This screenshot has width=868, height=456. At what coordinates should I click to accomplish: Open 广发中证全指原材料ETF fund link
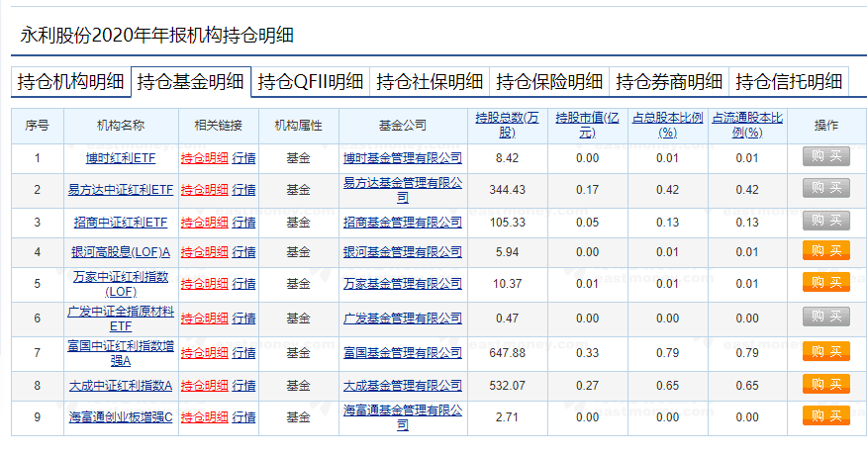pyautogui.click(x=121, y=319)
